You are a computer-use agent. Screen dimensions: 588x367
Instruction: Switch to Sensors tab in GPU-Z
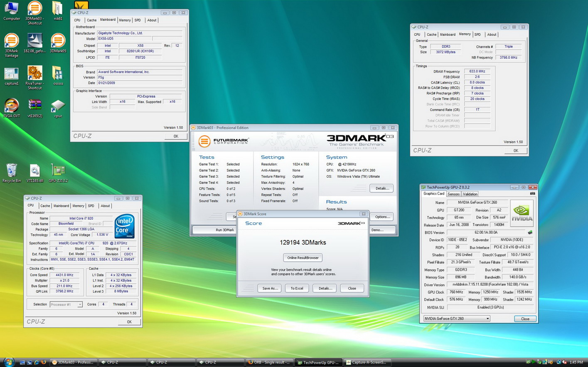[453, 194]
